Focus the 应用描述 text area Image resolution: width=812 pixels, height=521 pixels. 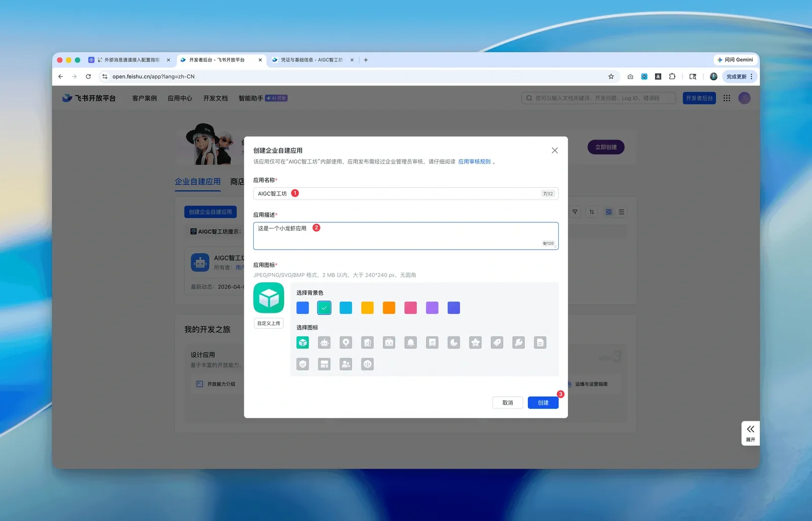[405, 236]
